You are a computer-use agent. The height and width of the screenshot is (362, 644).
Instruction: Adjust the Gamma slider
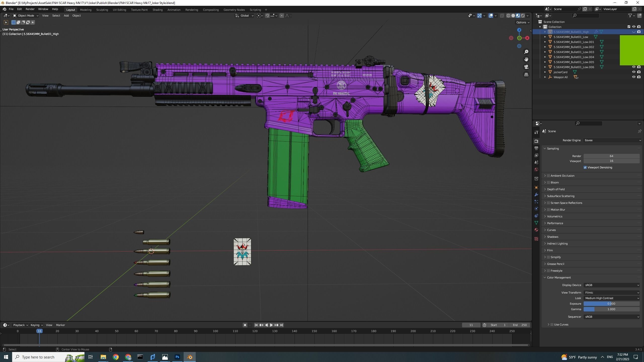click(x=612, y=309)
